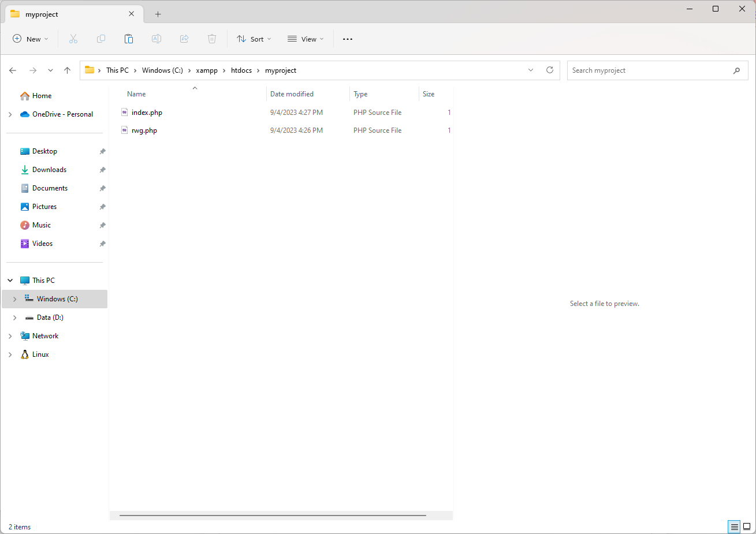Expand Windows (C:) tree node
The height and width of the screenshot is (534, 756).
14,299
